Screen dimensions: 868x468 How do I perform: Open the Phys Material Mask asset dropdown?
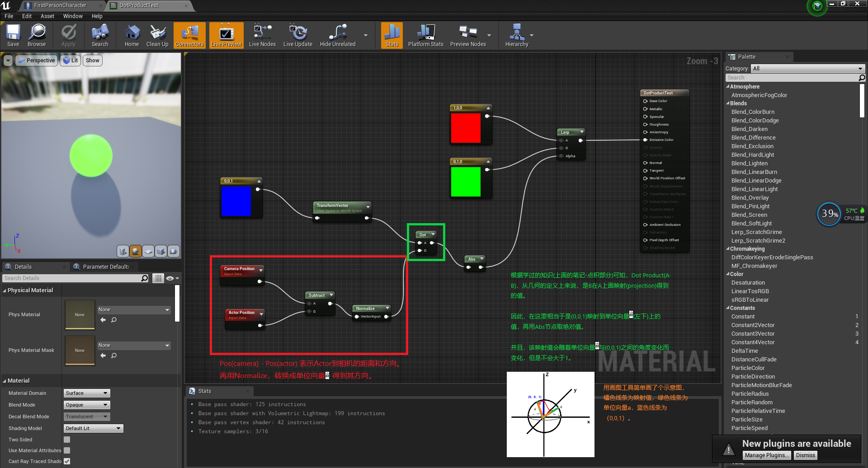coord(134,346)
